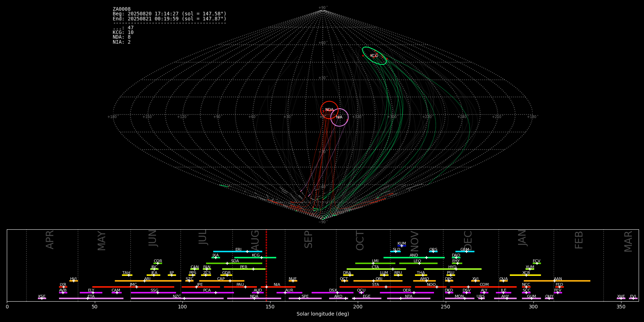Click the +150 longitude grid label
Image resolution: width=644 pixels, height=322 pixels.
click(x=147, y=117)
